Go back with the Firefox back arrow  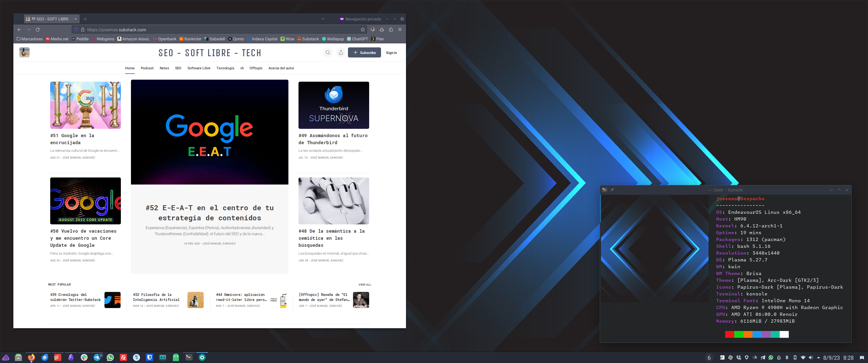click(19, 30)
